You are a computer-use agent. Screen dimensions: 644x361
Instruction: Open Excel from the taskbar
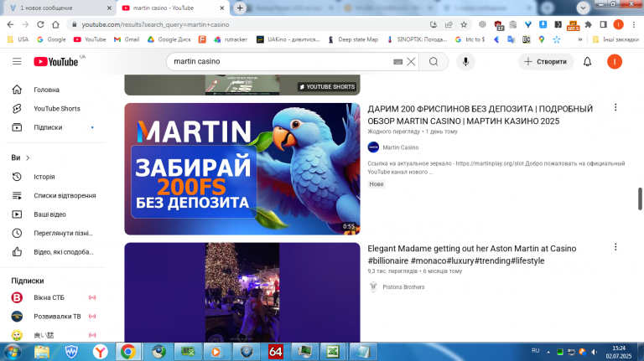[333, 352]
